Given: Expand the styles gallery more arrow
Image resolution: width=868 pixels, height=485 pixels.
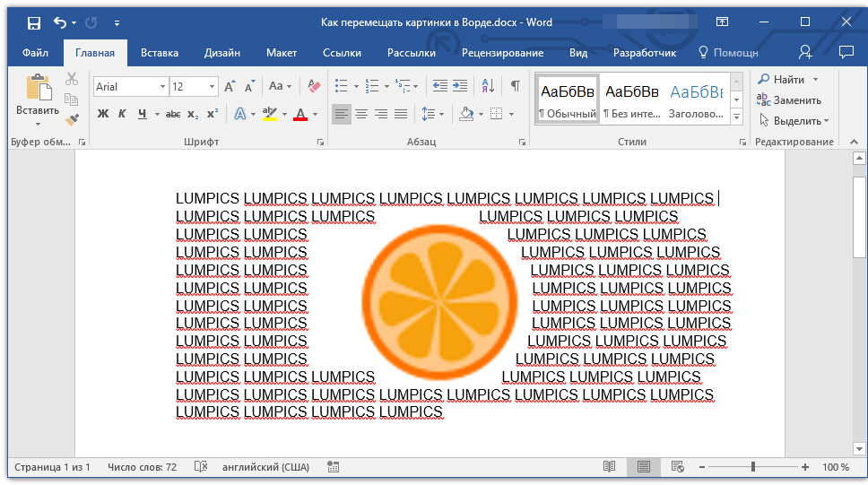Looking at the screenshot, I should [737, 117].
